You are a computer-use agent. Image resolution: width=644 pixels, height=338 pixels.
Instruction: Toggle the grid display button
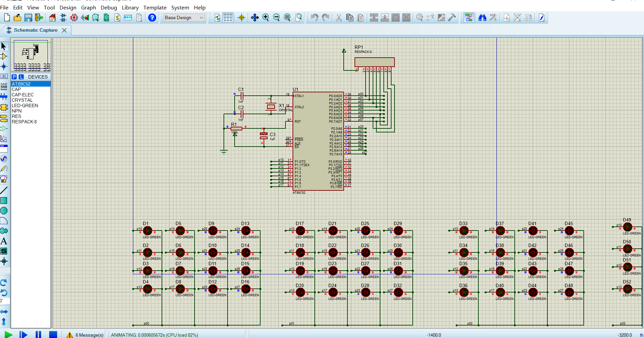pyautogui.click(x=228, y=18)
